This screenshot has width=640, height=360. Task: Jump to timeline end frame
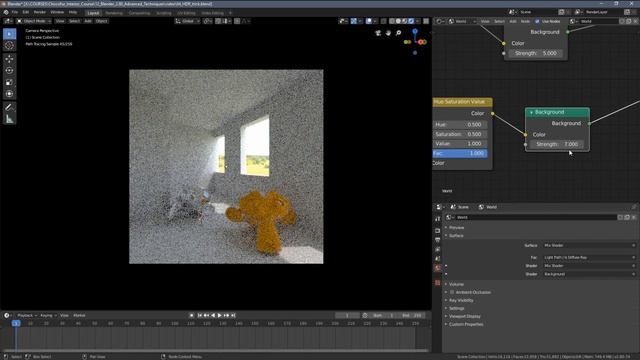[x=233, y=316]
